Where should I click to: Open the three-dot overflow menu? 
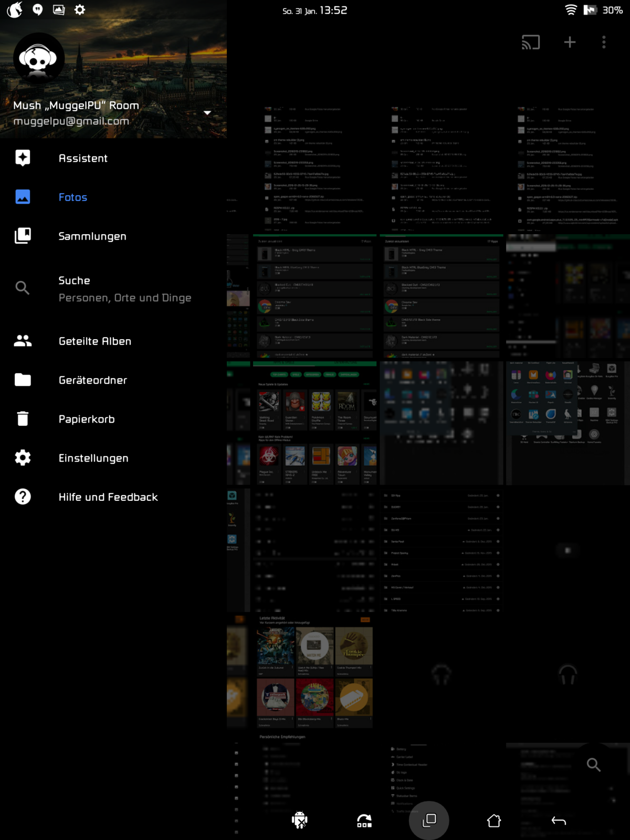(x=604, y=42)
